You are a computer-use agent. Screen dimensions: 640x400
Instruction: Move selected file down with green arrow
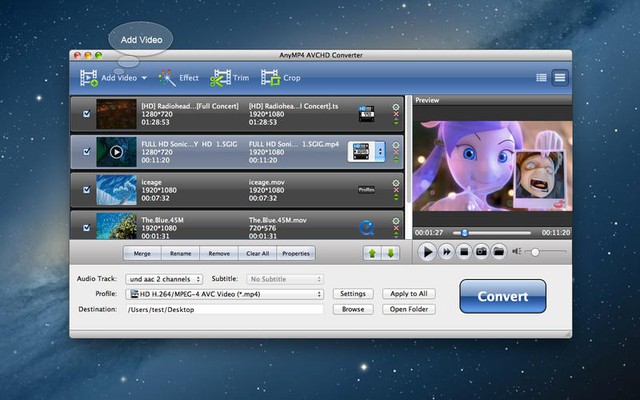coord(390,253)
